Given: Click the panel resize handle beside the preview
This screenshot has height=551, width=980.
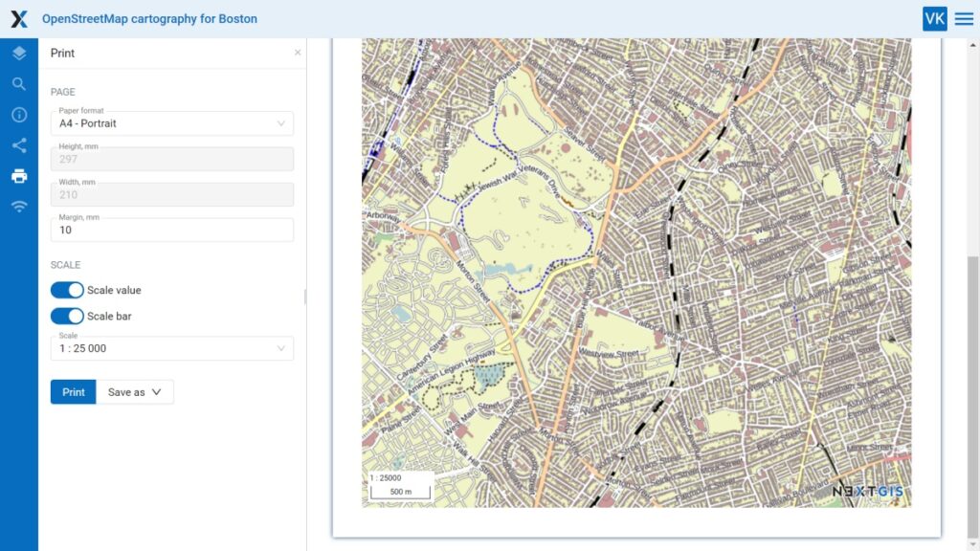Looking at the screenshot, I should [x=305, y=297].
